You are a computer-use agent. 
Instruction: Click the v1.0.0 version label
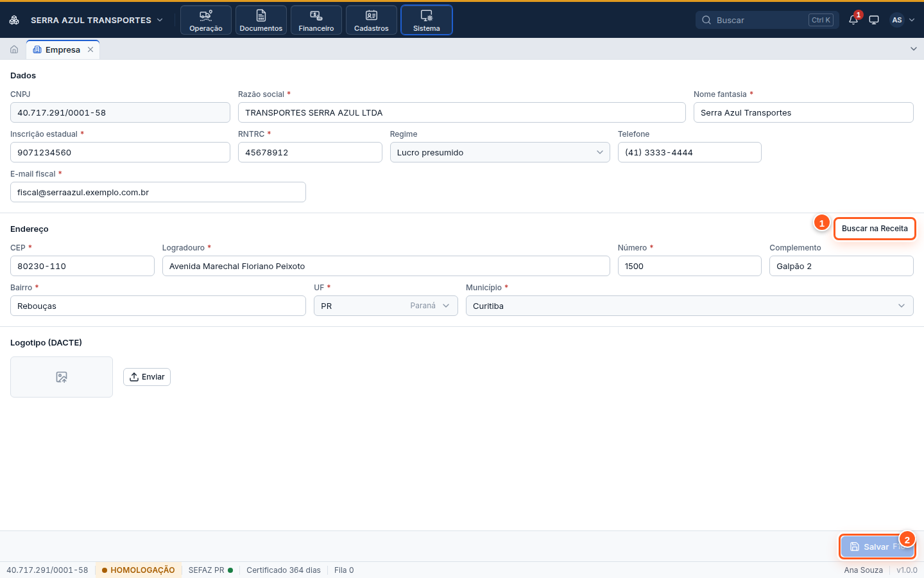tap(907, 570)
